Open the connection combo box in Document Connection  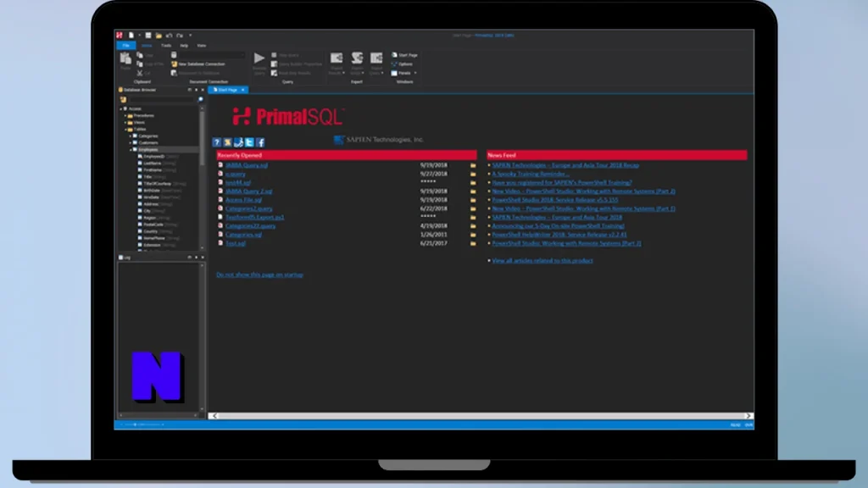[x=211, y=55]
